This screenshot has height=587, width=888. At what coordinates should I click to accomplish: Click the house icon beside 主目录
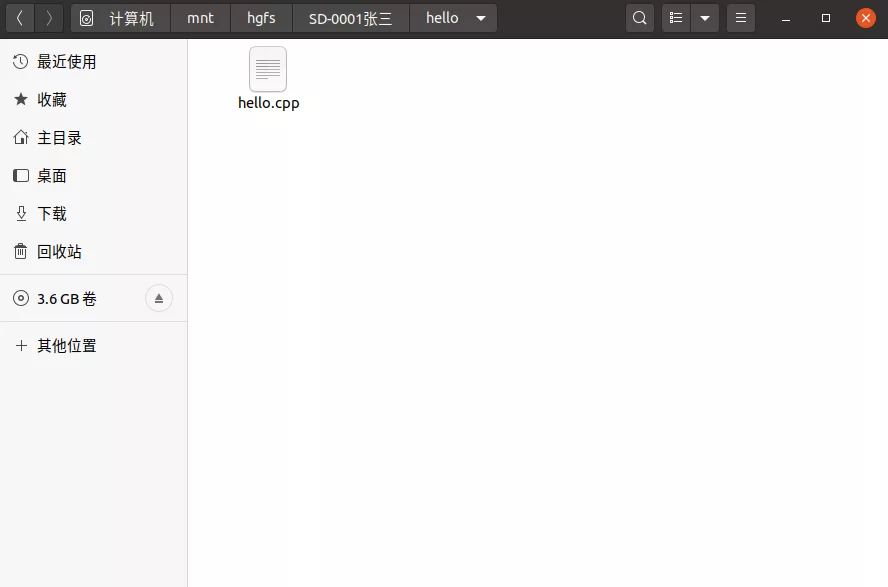pos(21,138)
